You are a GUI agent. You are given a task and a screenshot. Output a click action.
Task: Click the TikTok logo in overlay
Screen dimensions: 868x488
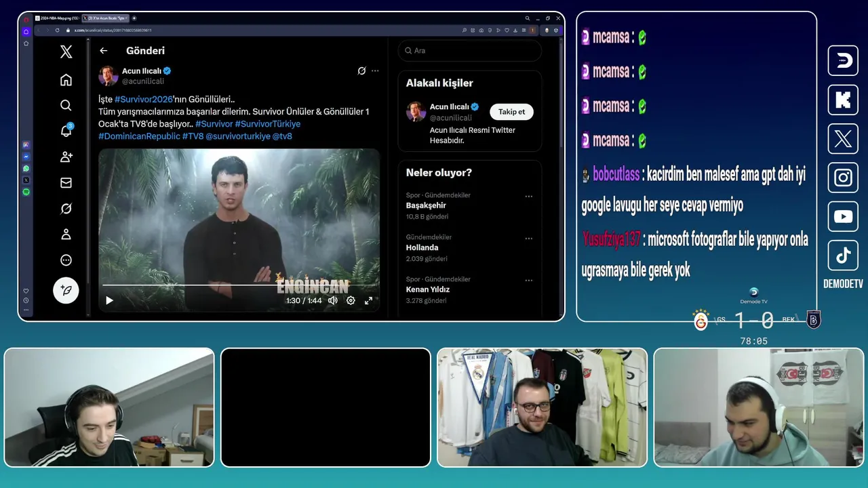pos(843,256)
